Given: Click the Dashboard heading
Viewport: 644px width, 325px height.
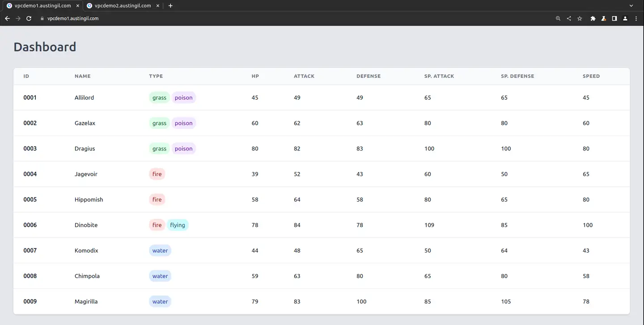Looking at the screenshot, I should coord(45,47).
